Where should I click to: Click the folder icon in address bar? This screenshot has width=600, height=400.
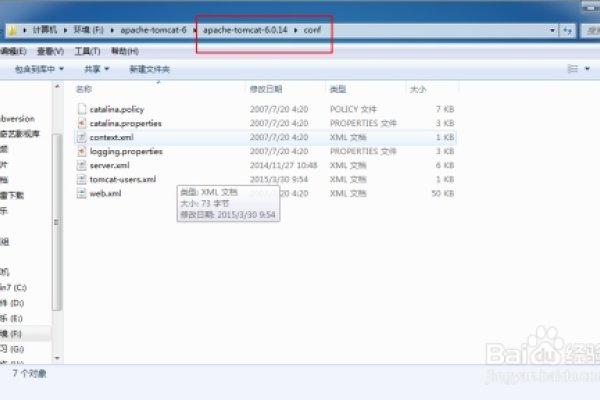(13, 30)
